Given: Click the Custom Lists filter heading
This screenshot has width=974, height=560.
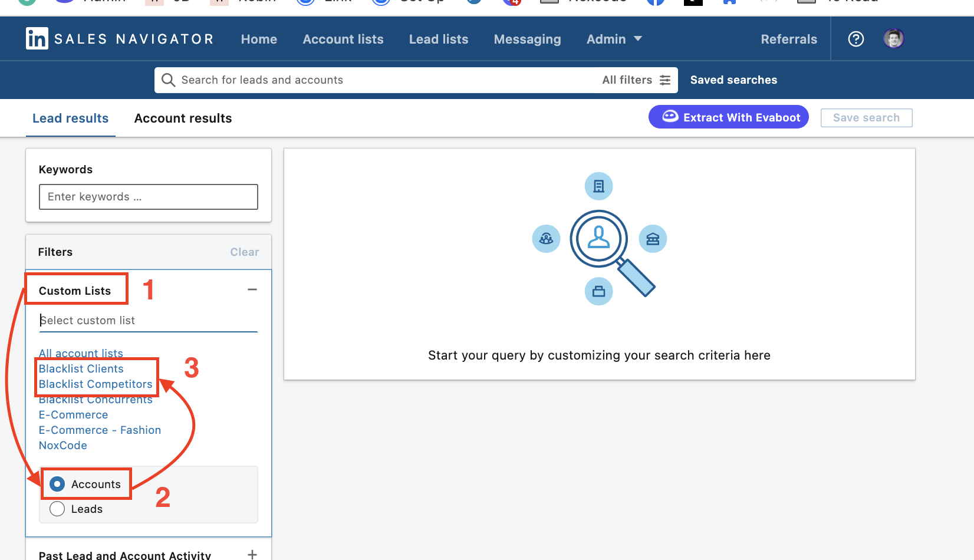Looking at the screenshot, I should tap(75, 291).
